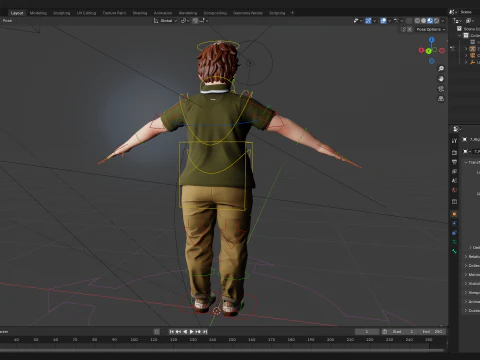Open the Geometry Nodes workspace tab
Screen dimensions: 480x360
pyautogui.click(x=247, y=13)
